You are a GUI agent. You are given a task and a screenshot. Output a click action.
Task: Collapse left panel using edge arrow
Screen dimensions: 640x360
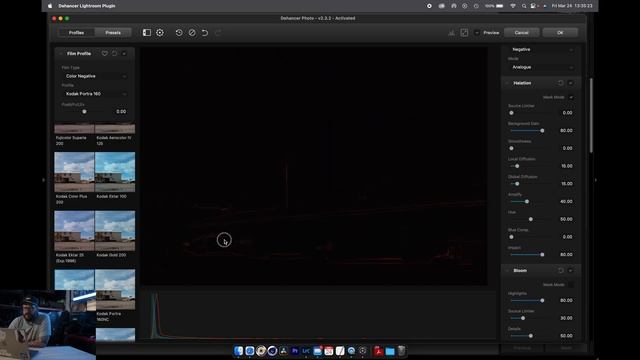[x=44, y=180]
